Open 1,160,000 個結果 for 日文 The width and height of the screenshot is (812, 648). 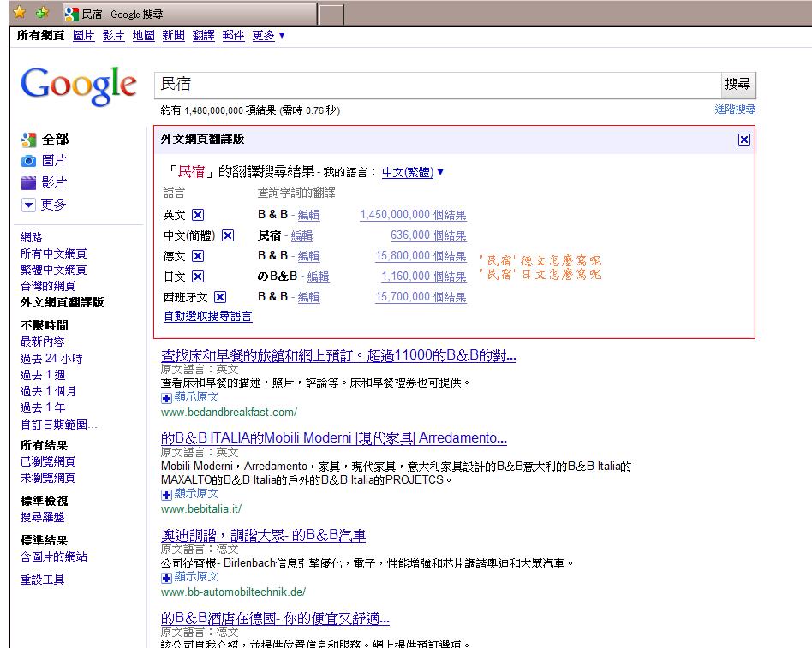coord(424,276)
